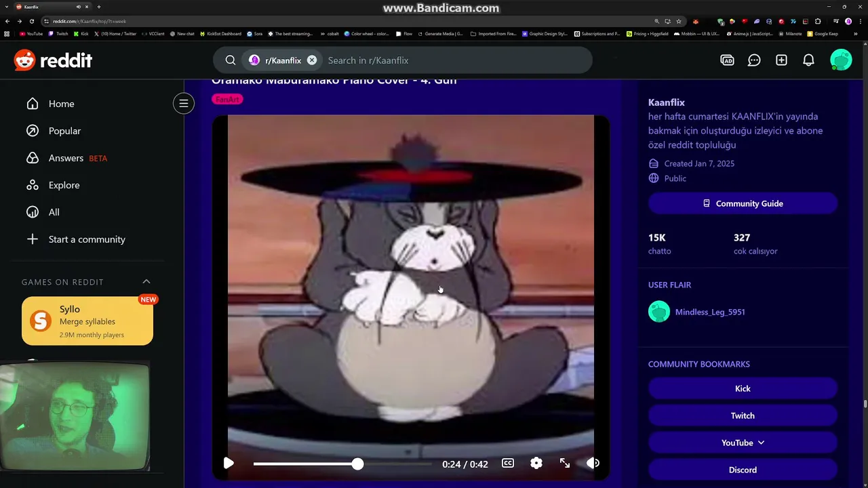Collapse the Games on Reddit section
868x488 pixels.
146,281
